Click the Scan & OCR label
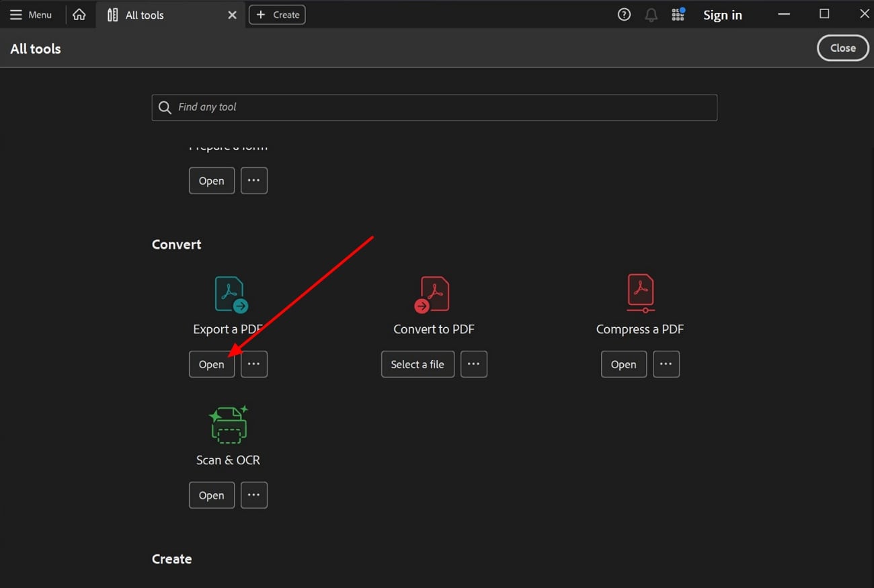874x588 pixels. tap(228, 460)
